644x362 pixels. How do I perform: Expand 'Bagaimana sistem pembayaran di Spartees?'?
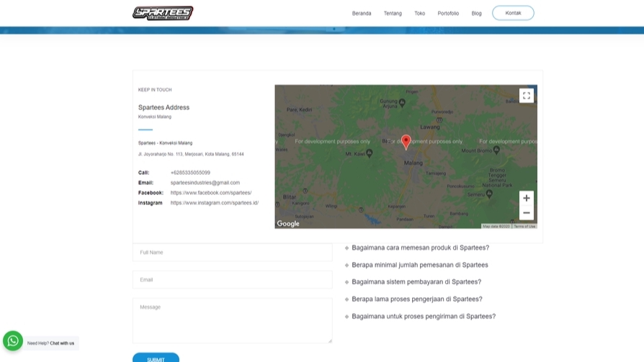[416, 281]
